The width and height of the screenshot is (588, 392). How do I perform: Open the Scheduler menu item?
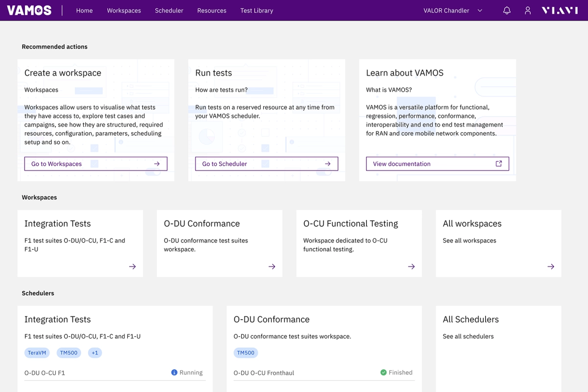169,10
